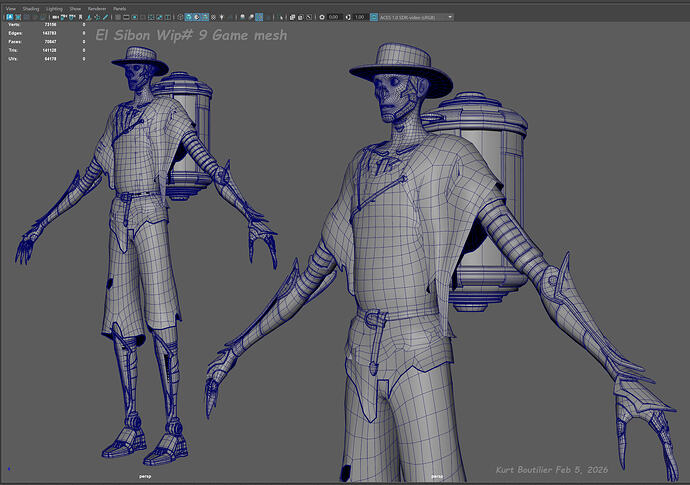Click the gamma value field

coord(359,17)
